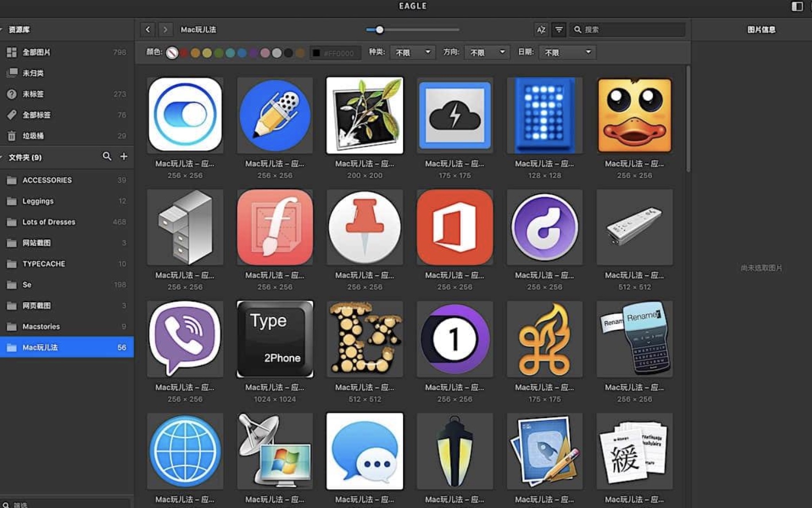Image resolution: width=812 pixels, height=508 pixels.
Task: Select the Rename phone keyboard thumbnail
Action: (635, 339)
